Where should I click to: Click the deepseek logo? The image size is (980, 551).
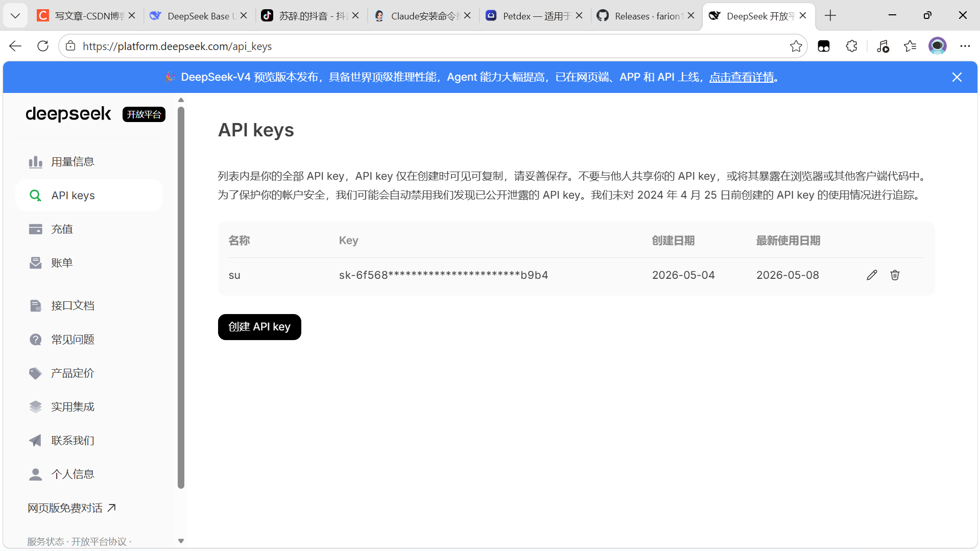68,114
